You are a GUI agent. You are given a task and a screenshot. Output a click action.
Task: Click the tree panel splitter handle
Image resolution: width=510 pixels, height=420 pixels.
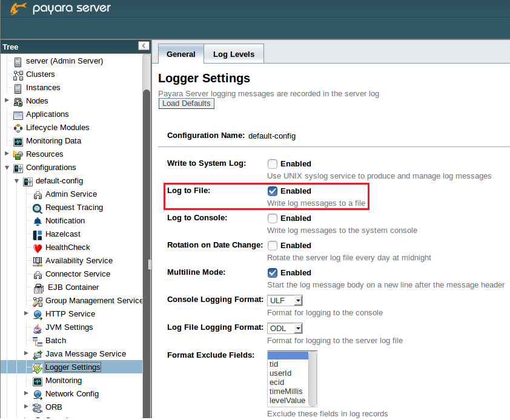(x=150, y=264)
